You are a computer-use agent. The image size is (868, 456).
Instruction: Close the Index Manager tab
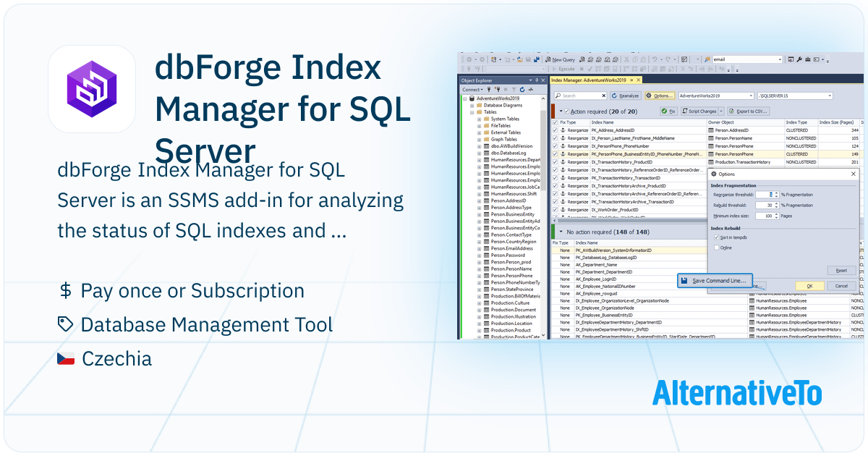tap(638, 80)
